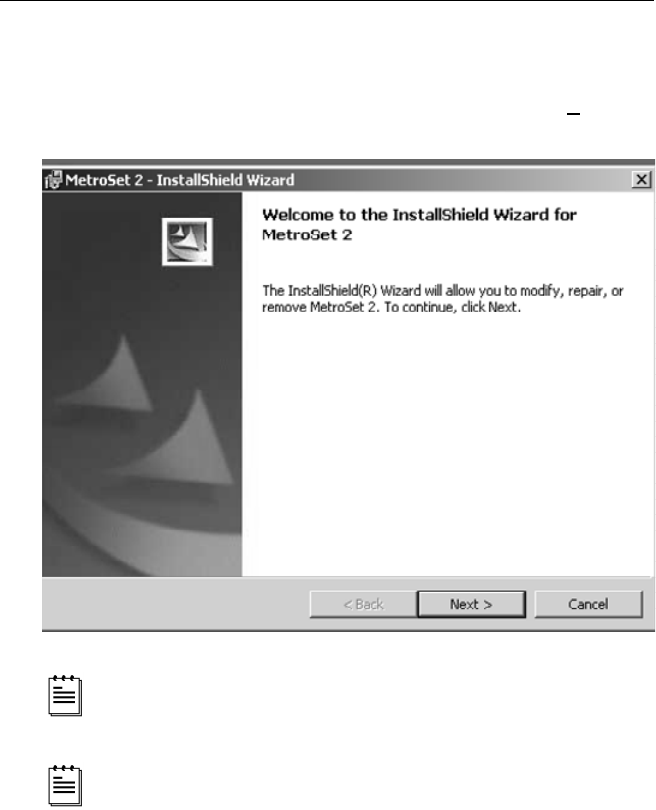Click the MetroSet 2 - InstallShield Wizard title text
The height and width of the screenshot is (810, 656).
pos(179,180)
